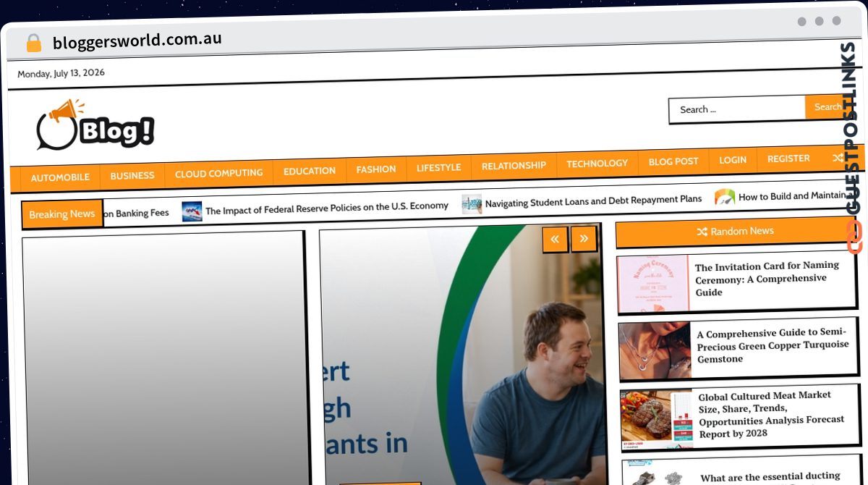Go to next slide with the » arrow
The height and width of the screenshot is (485, 868).
(584, 238)
